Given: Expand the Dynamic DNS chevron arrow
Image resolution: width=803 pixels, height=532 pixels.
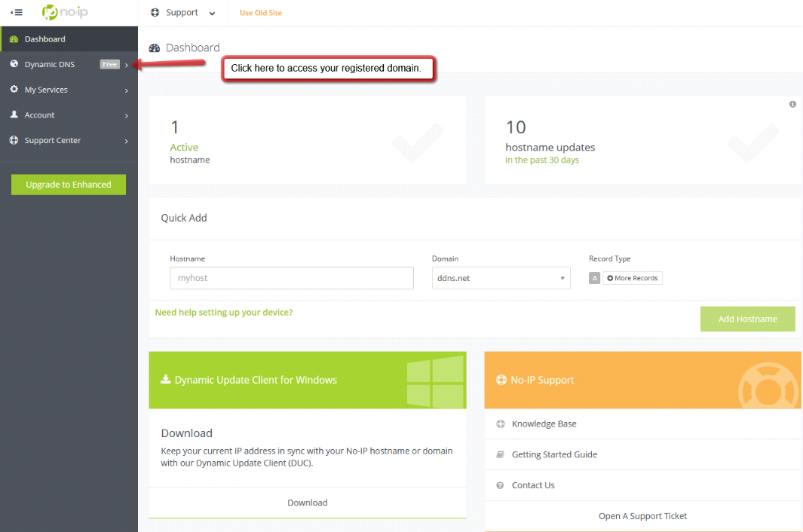Looking at the screenshot, I should (x=126, y=65).
